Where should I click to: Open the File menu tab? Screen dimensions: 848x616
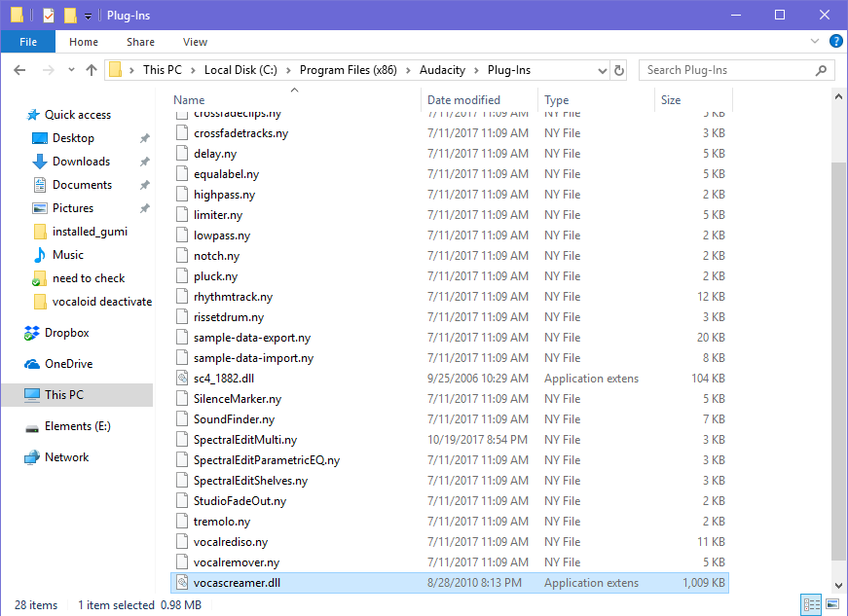(28, 42)
